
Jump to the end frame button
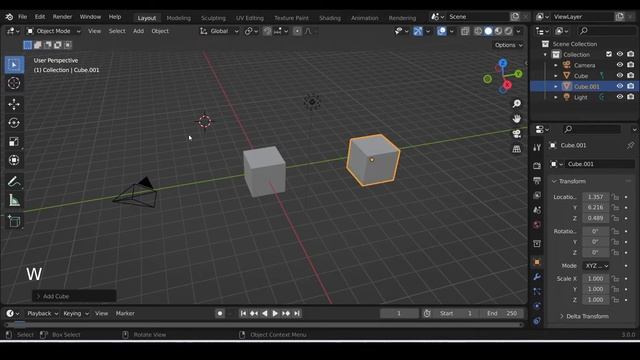pyautogui.click(x=297, y=313)
